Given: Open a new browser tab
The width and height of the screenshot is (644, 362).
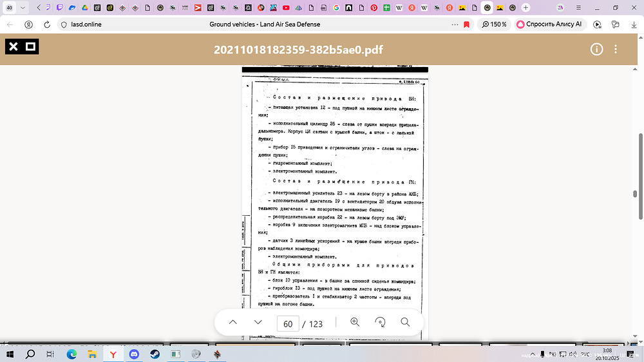Looking at the screenshot, I should [526, 8].
